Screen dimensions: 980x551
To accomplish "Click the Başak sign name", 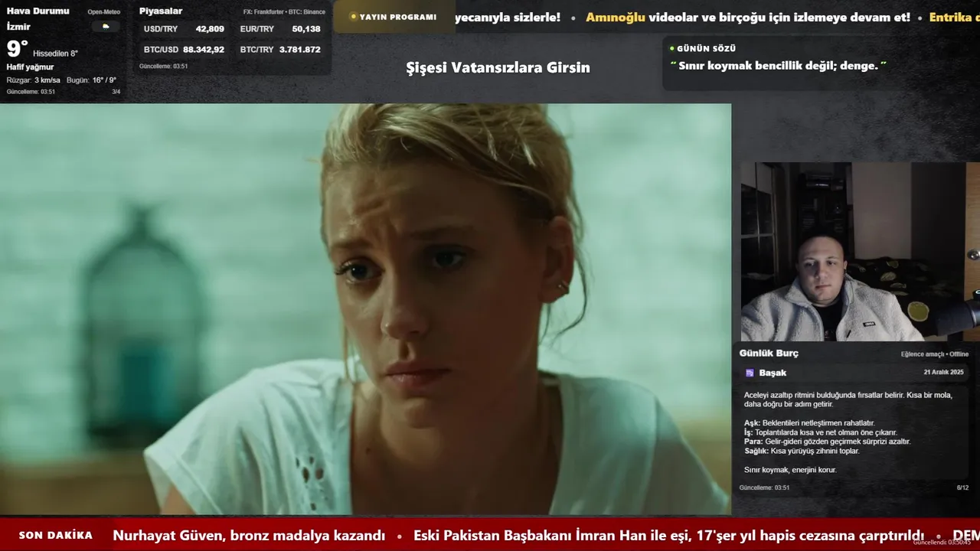I will pyautogui.click(x=773, y=373).
